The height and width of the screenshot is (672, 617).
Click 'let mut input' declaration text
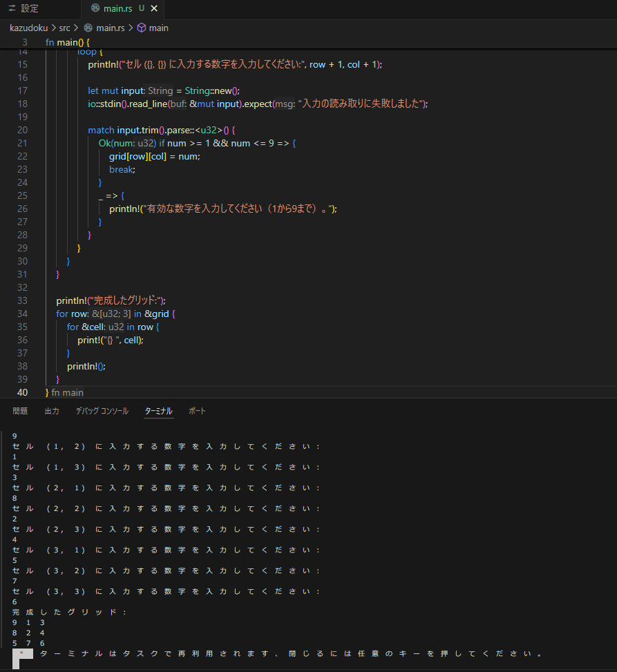click(x=116, y=91)
